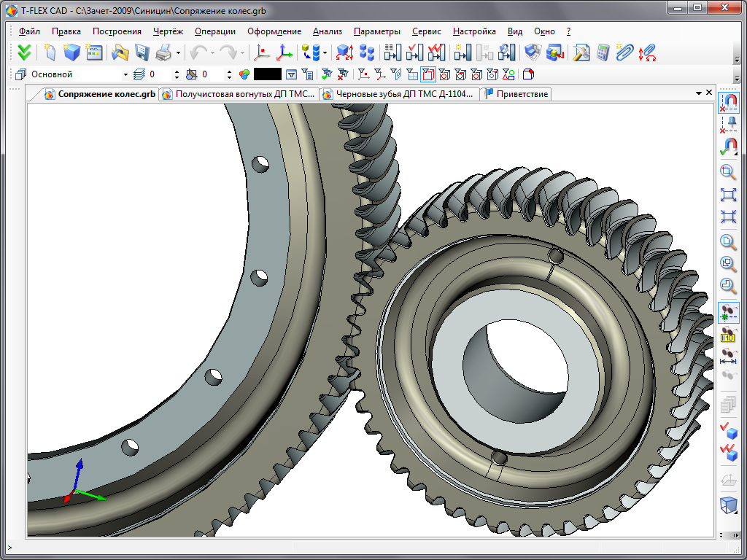Screen dimensions: 747x560
Task: Switch to Получистовая вогнутых ДП ТМС tab
Action: 239,94
